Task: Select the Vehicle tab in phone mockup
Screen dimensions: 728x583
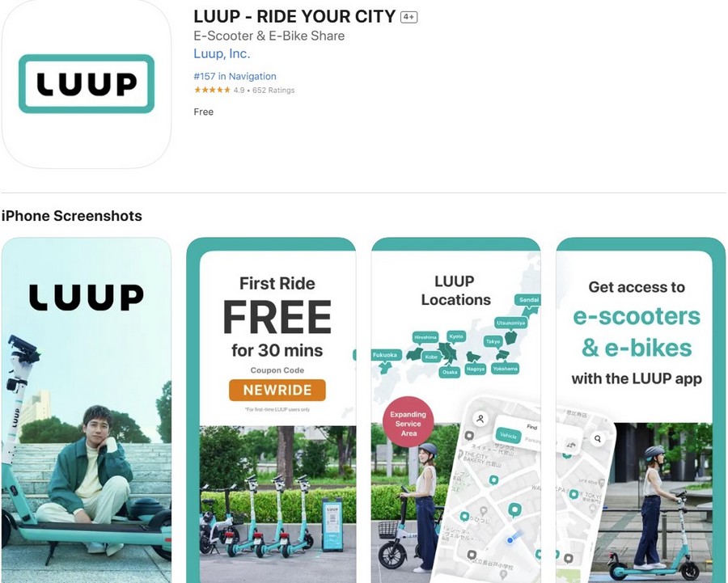Action: (509, 435)
